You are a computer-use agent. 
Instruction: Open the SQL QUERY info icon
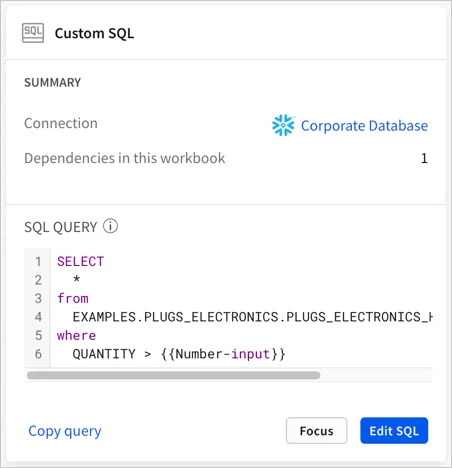pyautogui.click(x=110, y=226)
